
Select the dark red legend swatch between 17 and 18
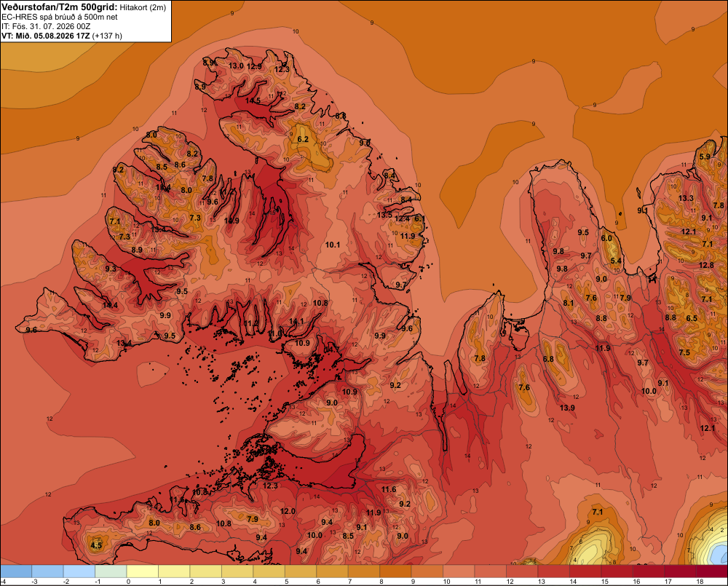point(680,571)
